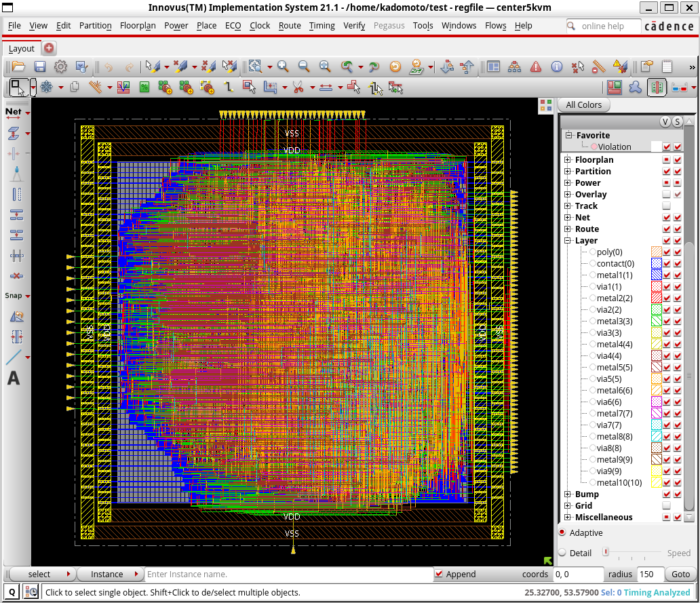Open the violation browser warning triangle icon

click(536, 67)
